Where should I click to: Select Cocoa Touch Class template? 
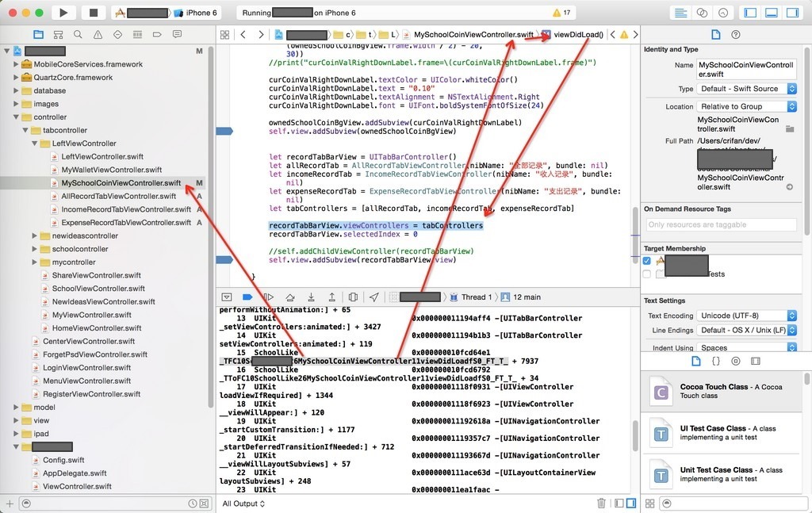[x=722, y=392]
